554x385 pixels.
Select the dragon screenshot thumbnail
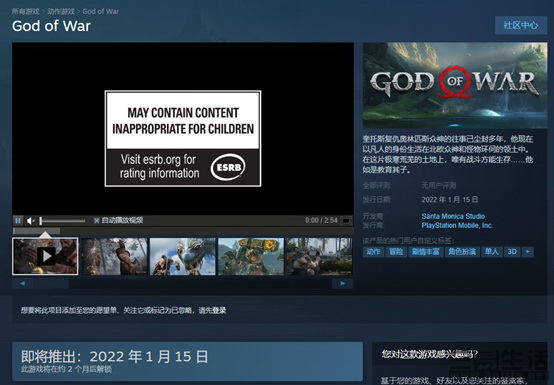coord(183,256)
